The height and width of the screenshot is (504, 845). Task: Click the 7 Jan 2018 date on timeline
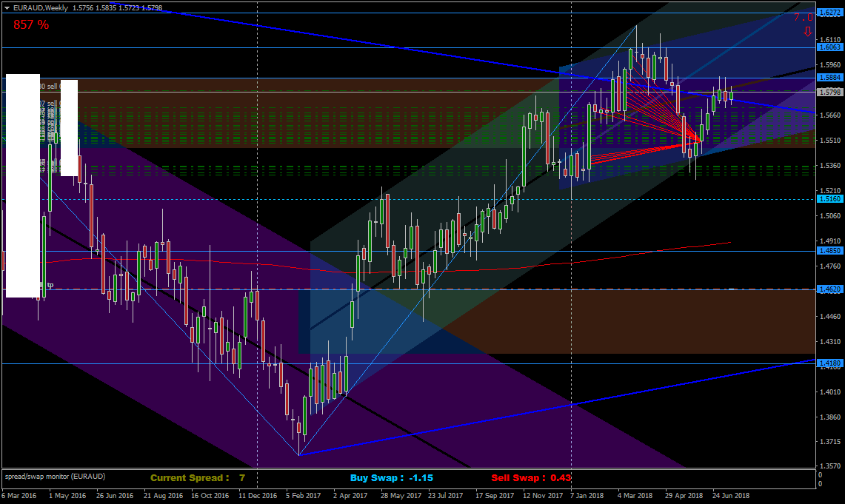tap(587, 495)
